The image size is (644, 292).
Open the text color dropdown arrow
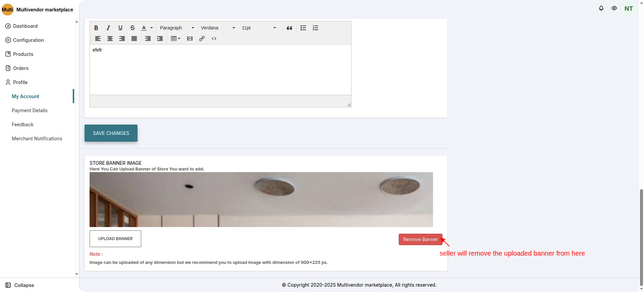152,28
